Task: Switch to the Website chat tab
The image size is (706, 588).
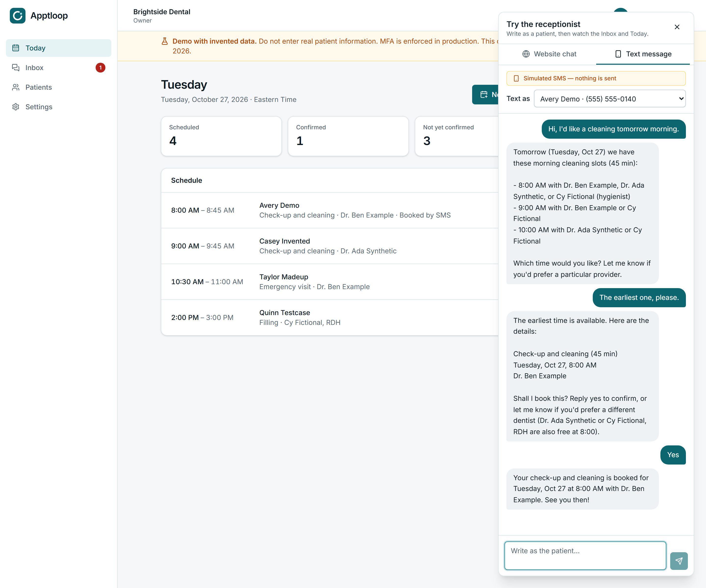Action: coord(549,54)
